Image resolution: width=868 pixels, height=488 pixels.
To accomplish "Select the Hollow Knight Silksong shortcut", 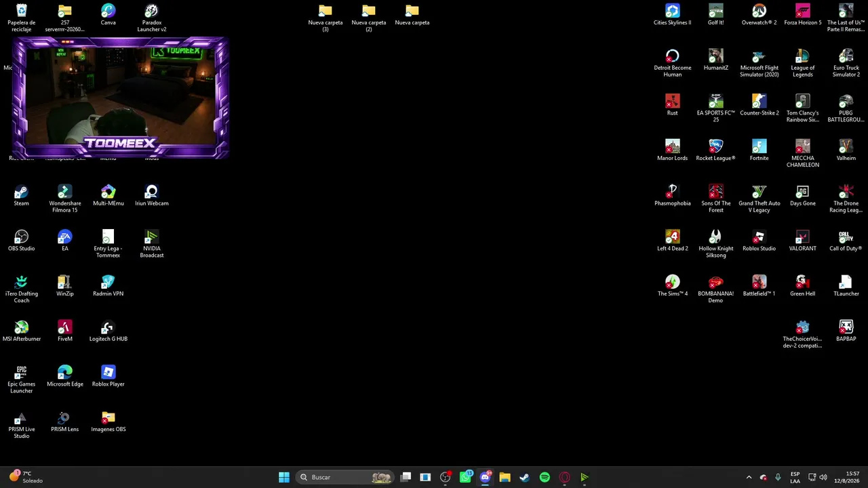I will (x=716, y=244).
